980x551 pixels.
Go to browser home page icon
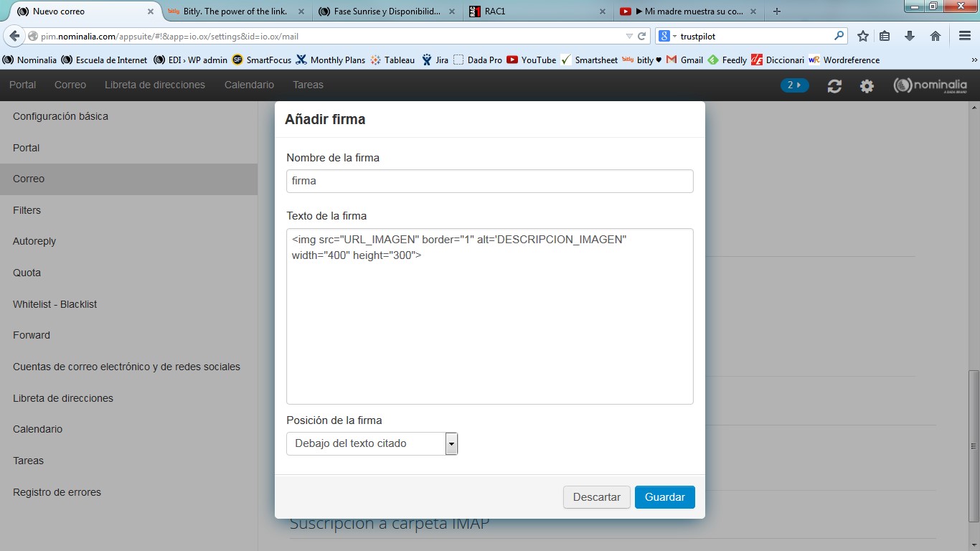coord(935,36)
